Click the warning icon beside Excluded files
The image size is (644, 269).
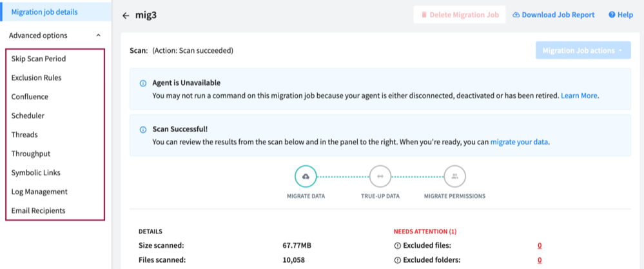click(x=397, y=246)
